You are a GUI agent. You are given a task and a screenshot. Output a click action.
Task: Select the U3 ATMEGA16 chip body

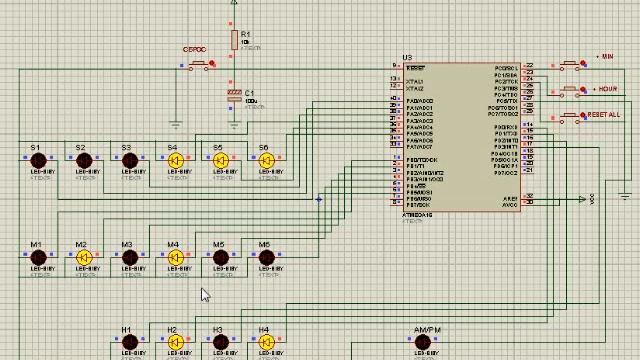point(462,137)
